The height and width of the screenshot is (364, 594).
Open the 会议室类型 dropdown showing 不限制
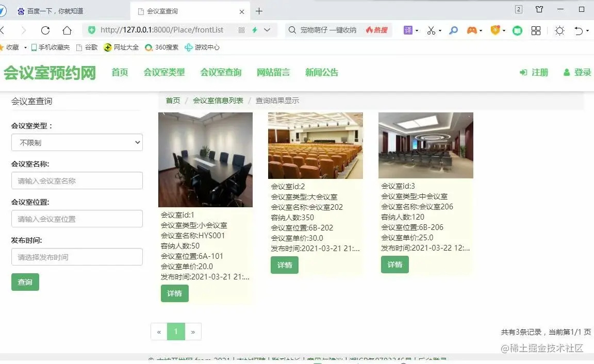coord(77,142)
